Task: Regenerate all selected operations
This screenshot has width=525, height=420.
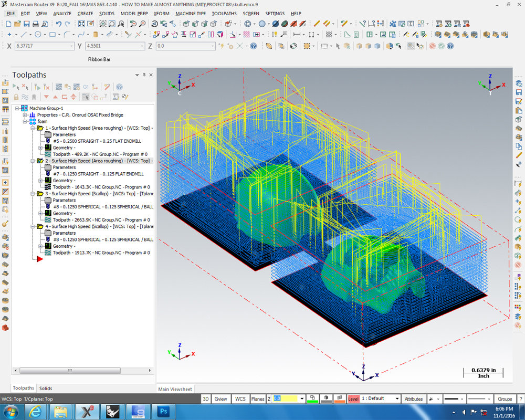Action: [x=37, y=87]
